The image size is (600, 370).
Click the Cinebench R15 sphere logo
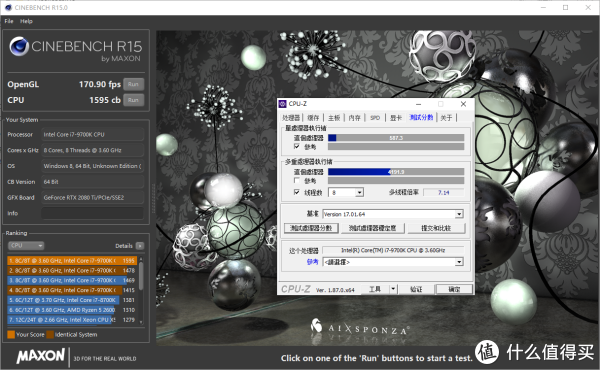pos(19,46)
